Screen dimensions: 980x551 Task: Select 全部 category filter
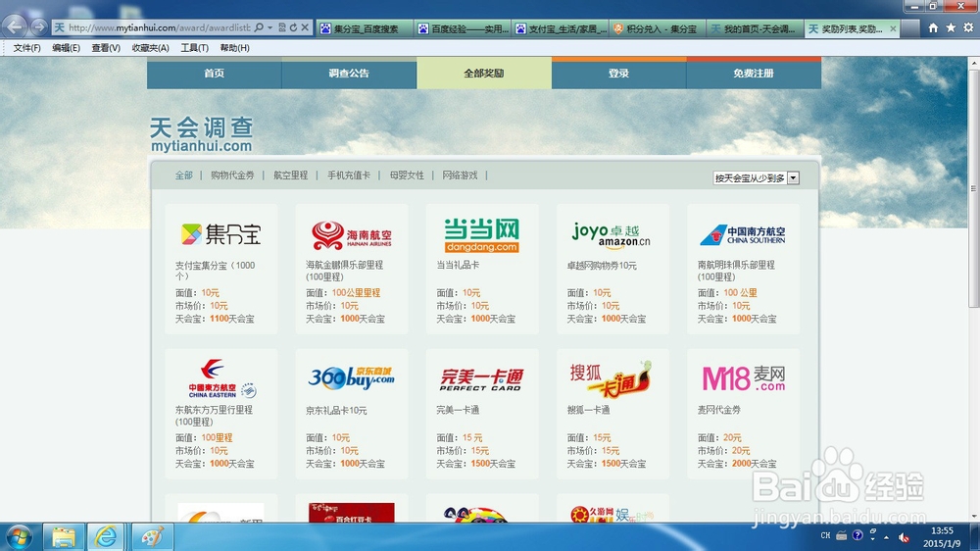point(184,175)
